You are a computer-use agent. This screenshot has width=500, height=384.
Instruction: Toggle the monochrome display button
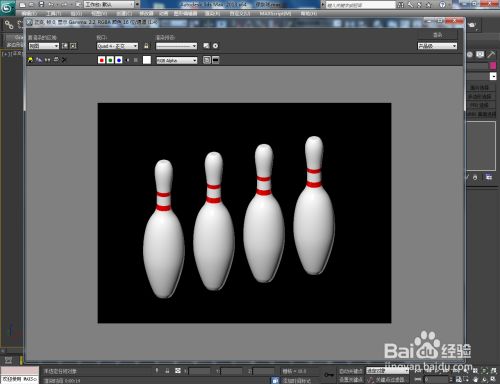(x=135, y=60)
